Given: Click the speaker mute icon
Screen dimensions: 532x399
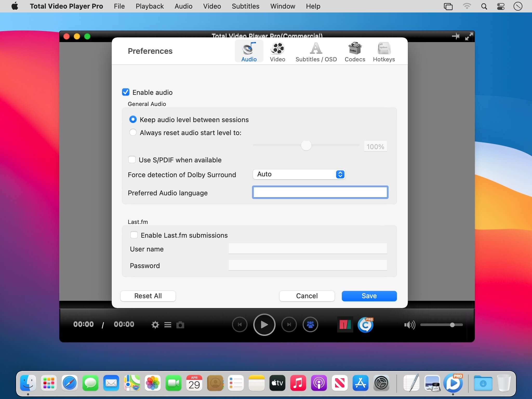Looking at the screenshot, I should (x=409, y=325).
